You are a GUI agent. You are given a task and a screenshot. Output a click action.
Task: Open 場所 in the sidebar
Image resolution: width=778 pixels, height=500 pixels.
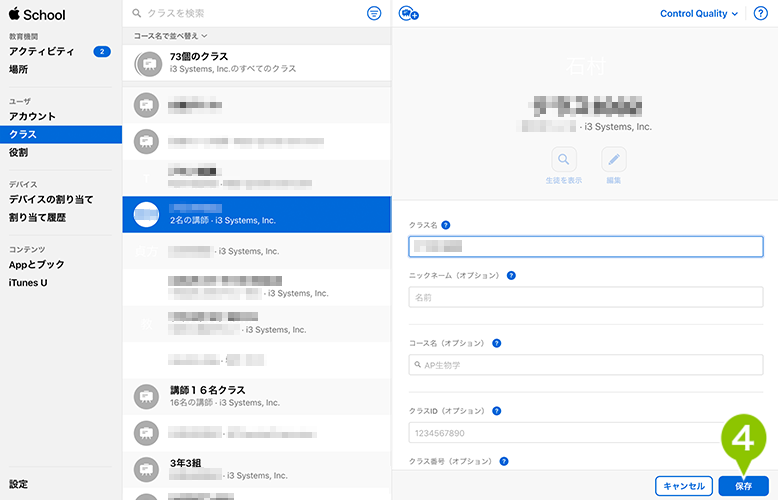18,69
